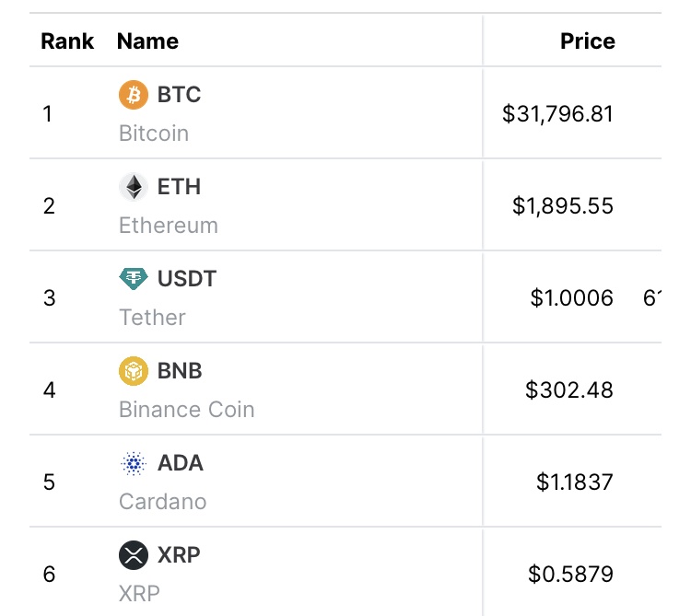The height and width of the screenshot is (616, 691).
Task: Click the Tether price $1.0006 cell
Action: point(571,298)
